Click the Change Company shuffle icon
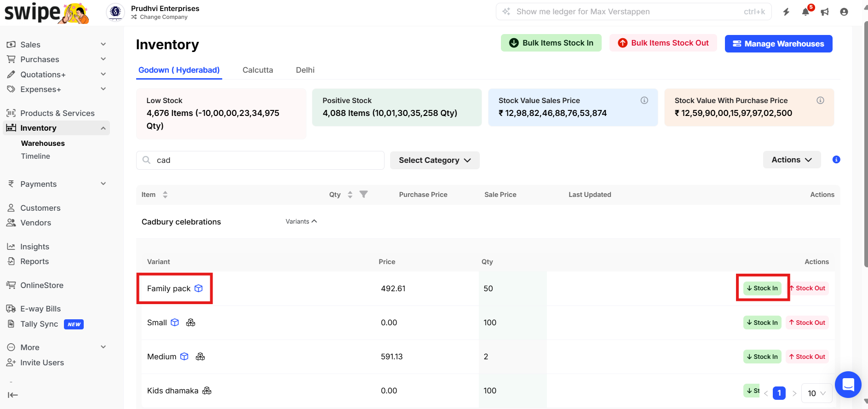Image resolution: width=868 pixels, height=409 pixels. click(x=134, y=17)
